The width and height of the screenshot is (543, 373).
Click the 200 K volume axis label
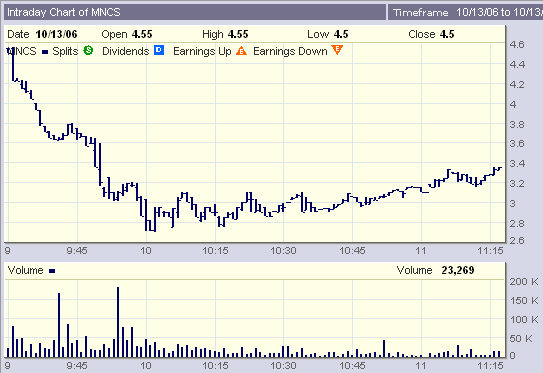click(x=524, y=282)
